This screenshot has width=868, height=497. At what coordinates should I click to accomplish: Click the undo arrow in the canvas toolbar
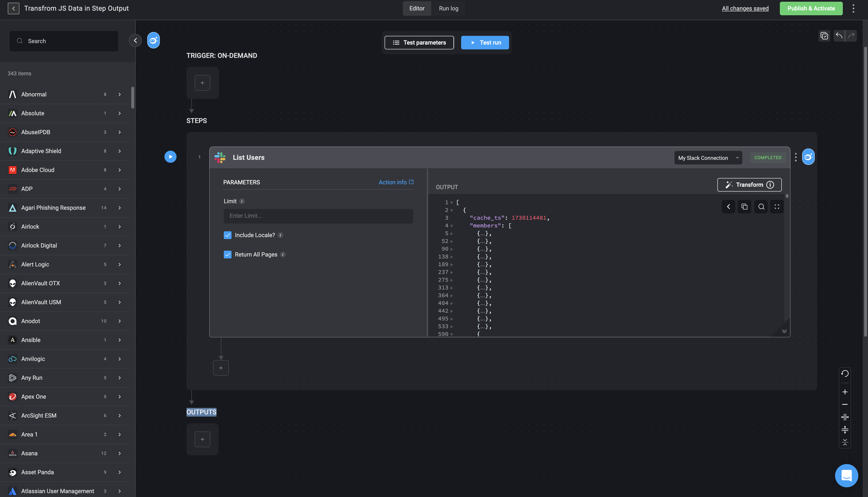(x=839, y=36)
